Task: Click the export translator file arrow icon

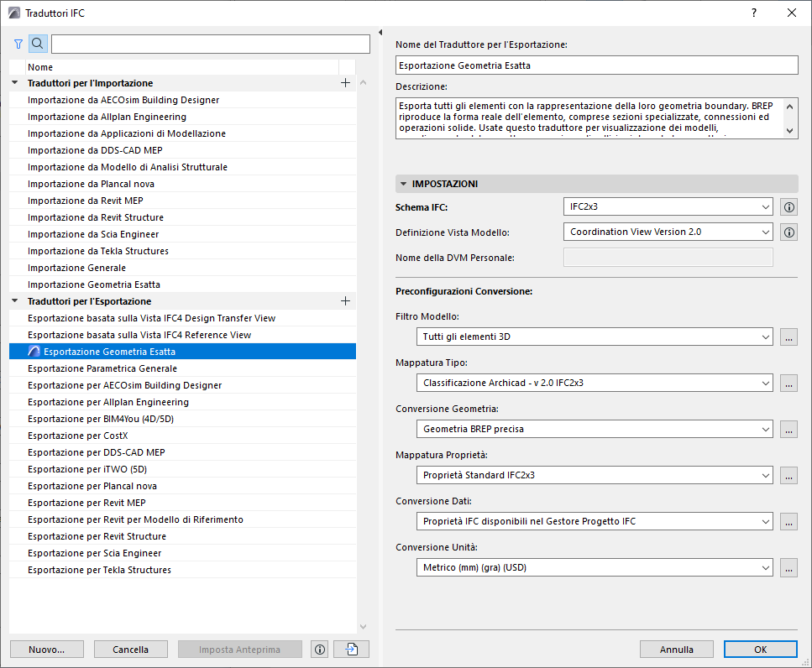Action: (351, 649)
